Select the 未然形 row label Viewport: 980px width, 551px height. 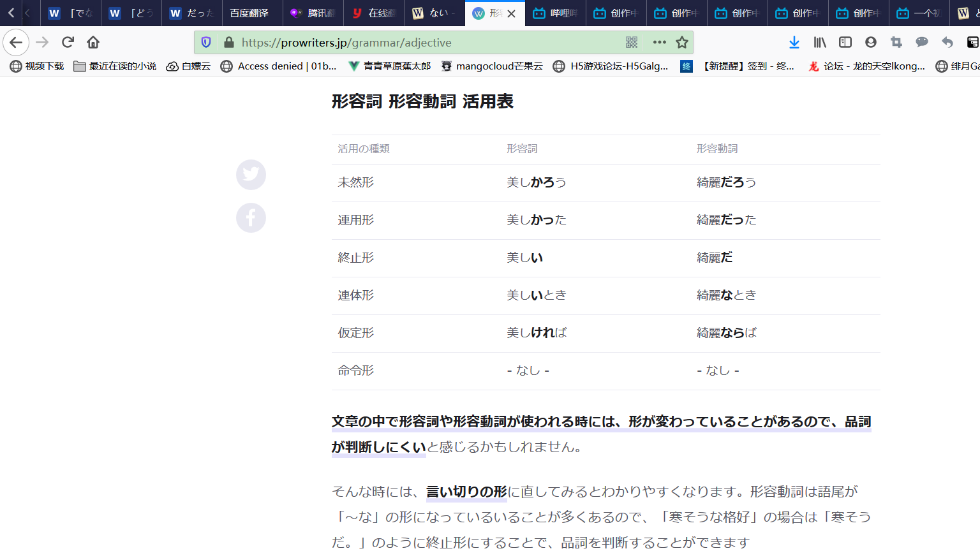coord(356,182)
